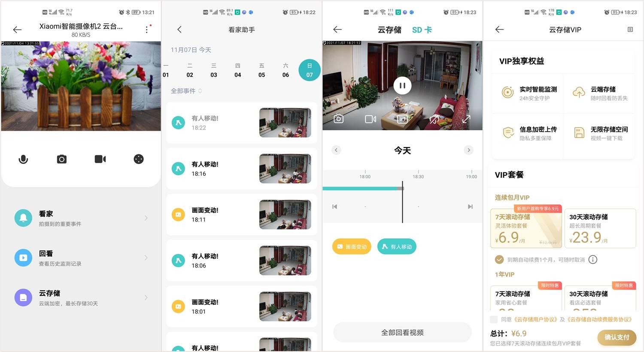Switch to 云存储 tab
Image resolution: width=644 pixels, height=352 pixels.
[389, 30]
